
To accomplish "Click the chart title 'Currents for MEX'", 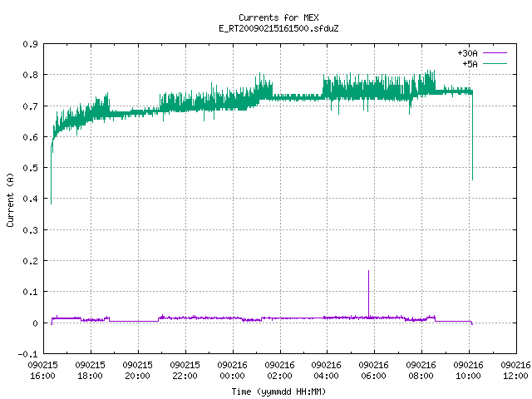I will [x=278, y=17].
